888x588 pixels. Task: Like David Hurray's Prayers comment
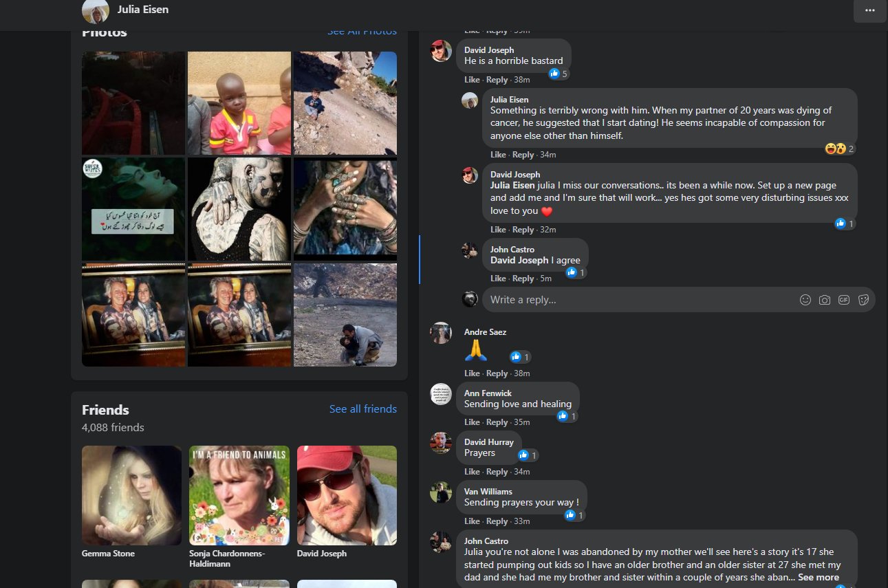pos(472,472)
